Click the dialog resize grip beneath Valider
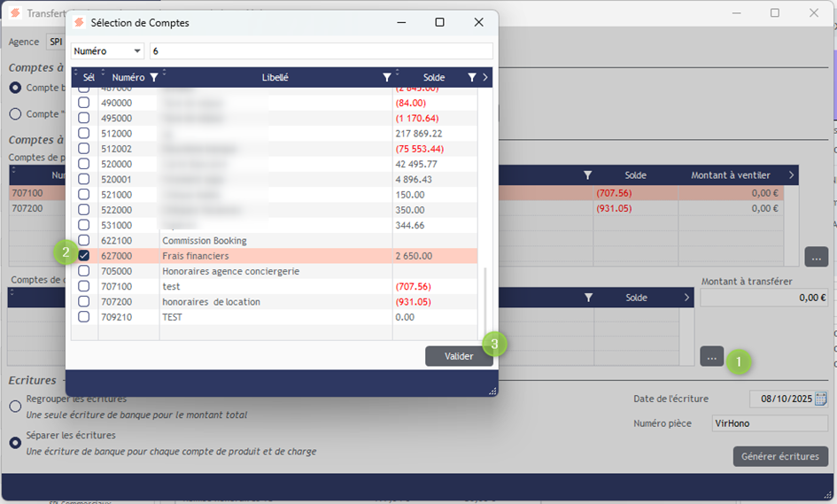 (x=492, y=390)
